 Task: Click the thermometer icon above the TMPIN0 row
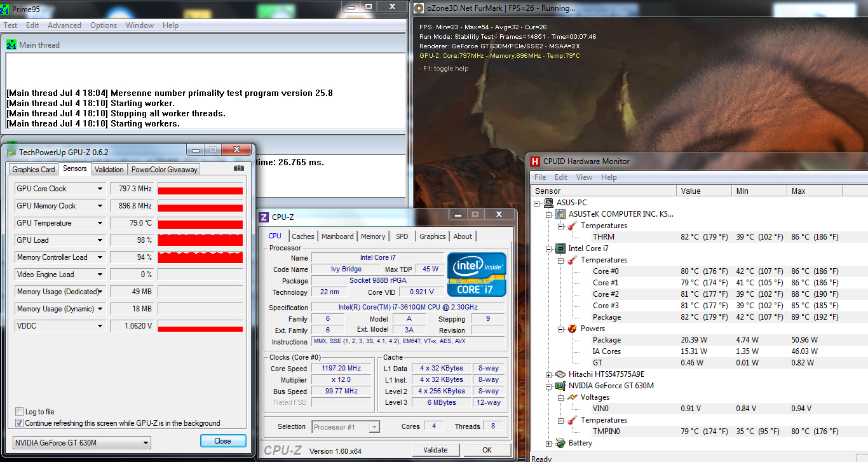pyautogui.click(x=572, y=420)
